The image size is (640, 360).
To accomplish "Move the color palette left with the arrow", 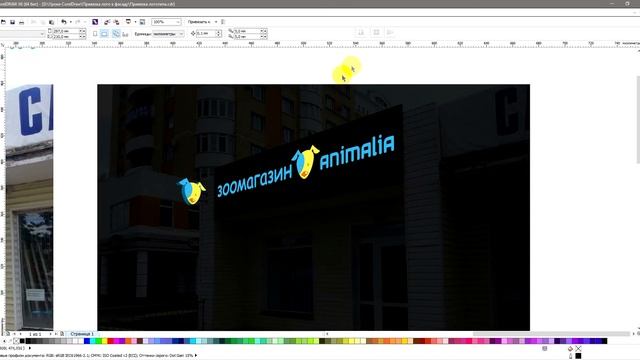I will point(4,341).
